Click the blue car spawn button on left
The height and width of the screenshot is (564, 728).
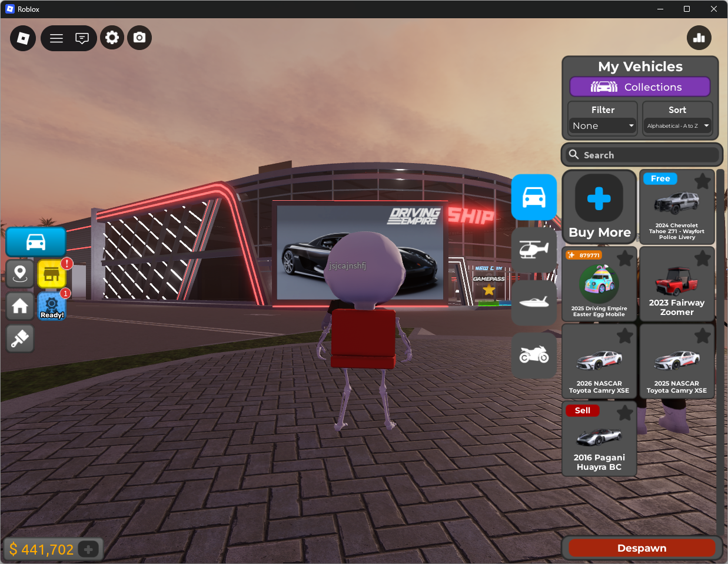click(36, 242)
